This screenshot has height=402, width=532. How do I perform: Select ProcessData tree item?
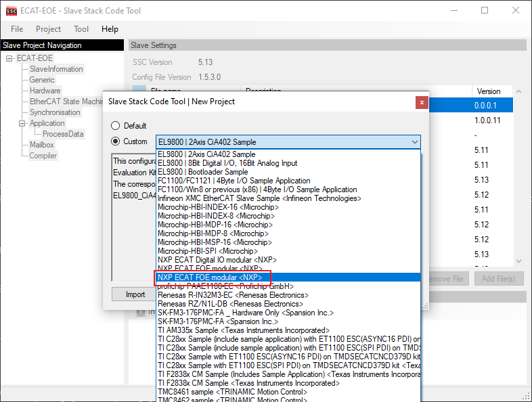63,134
